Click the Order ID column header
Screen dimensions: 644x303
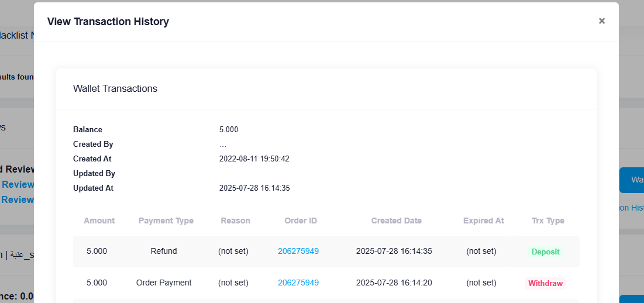point(301,221)
